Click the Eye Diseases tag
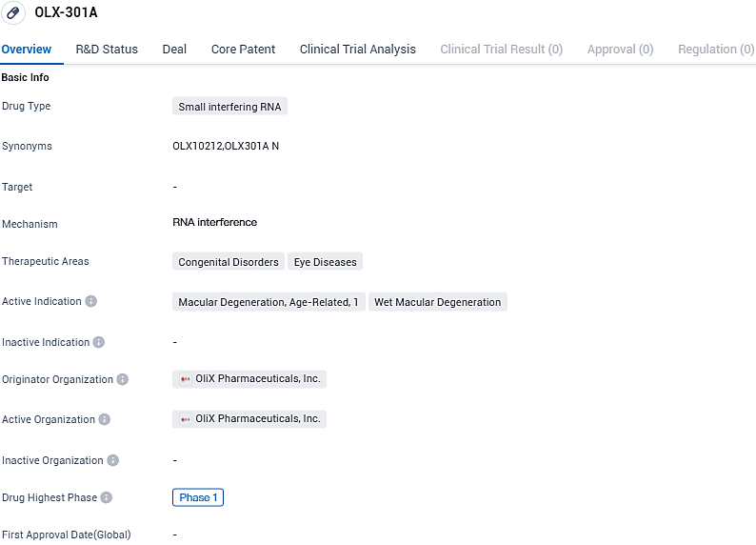 (x=325, y=262)
